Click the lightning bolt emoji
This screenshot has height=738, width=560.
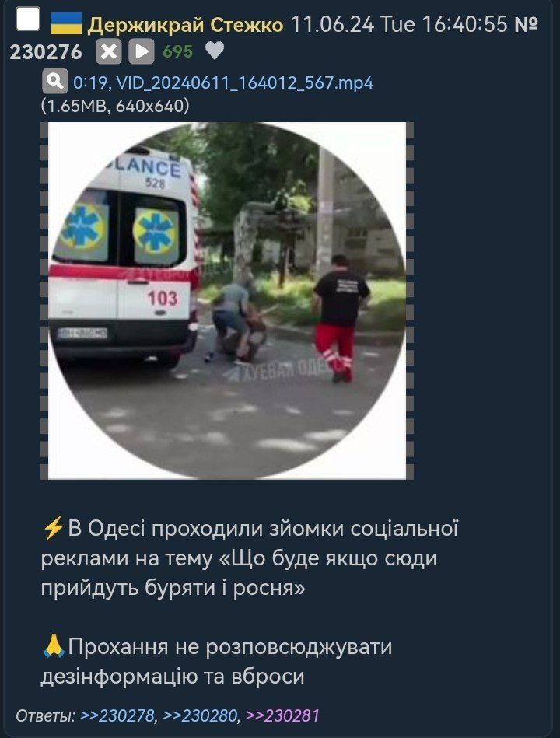(53, 527)
